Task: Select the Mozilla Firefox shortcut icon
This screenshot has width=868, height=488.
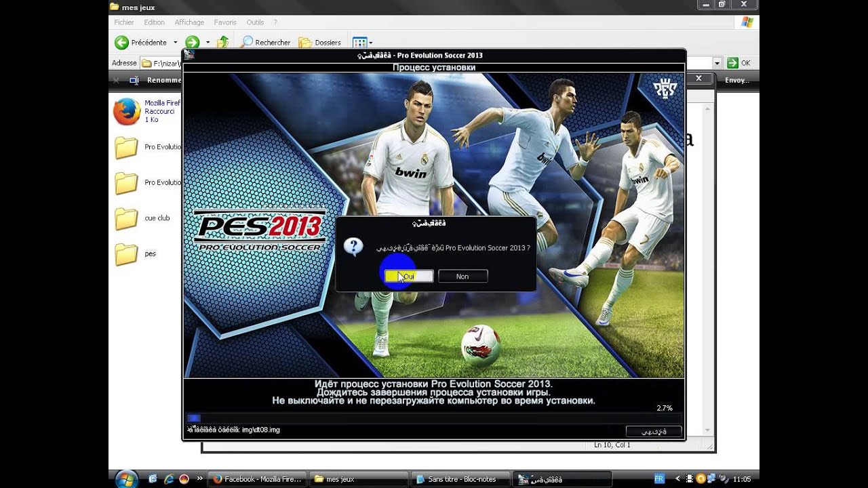Action: [127, 111]
